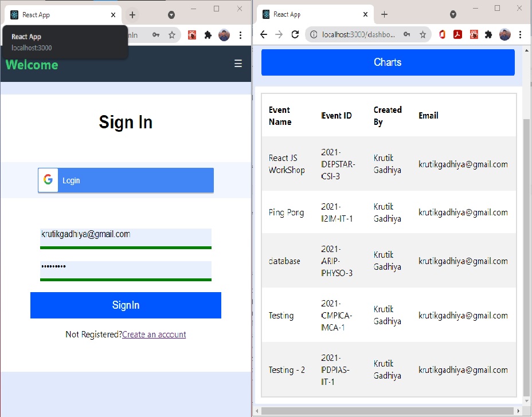Open the three-dot browser menu on the right window
532x417 pixels.
tap(521, 34)
